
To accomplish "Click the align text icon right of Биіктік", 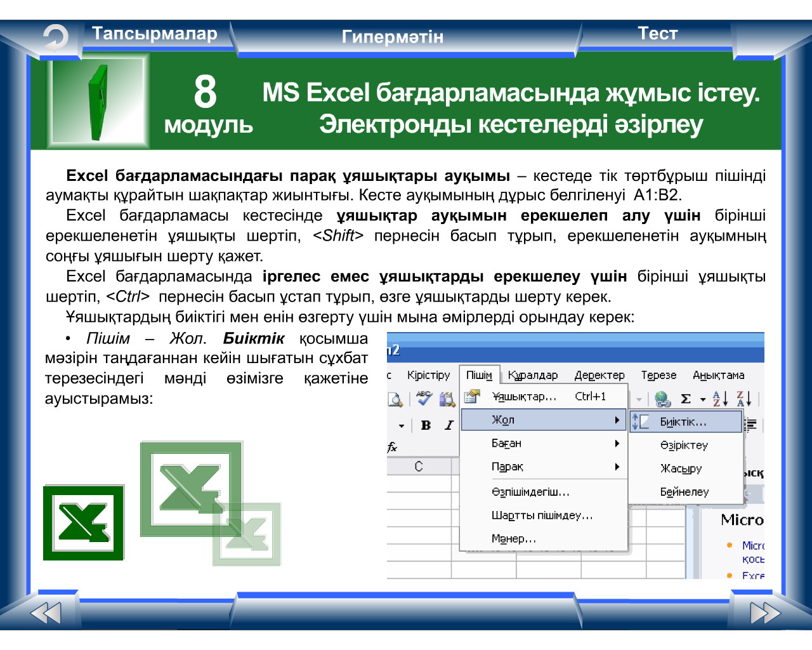I will click(x=751, y=424).
